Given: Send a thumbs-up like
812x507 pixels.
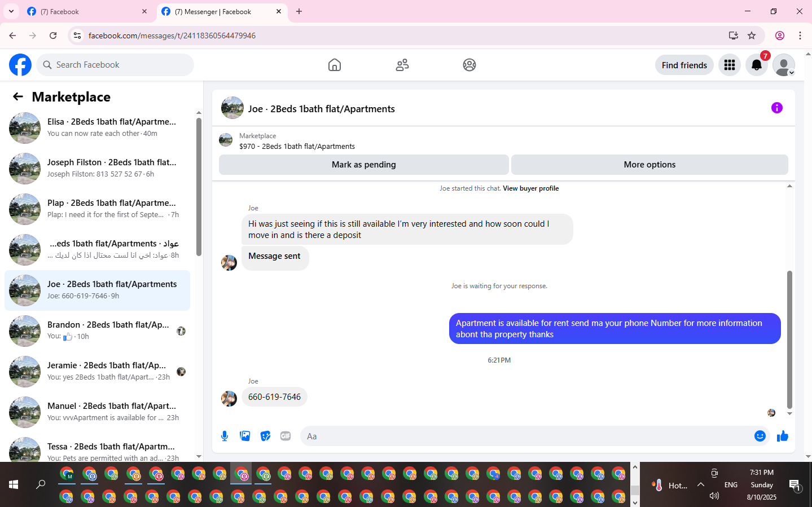Looking at the screenshot, I should coord(783,436).
